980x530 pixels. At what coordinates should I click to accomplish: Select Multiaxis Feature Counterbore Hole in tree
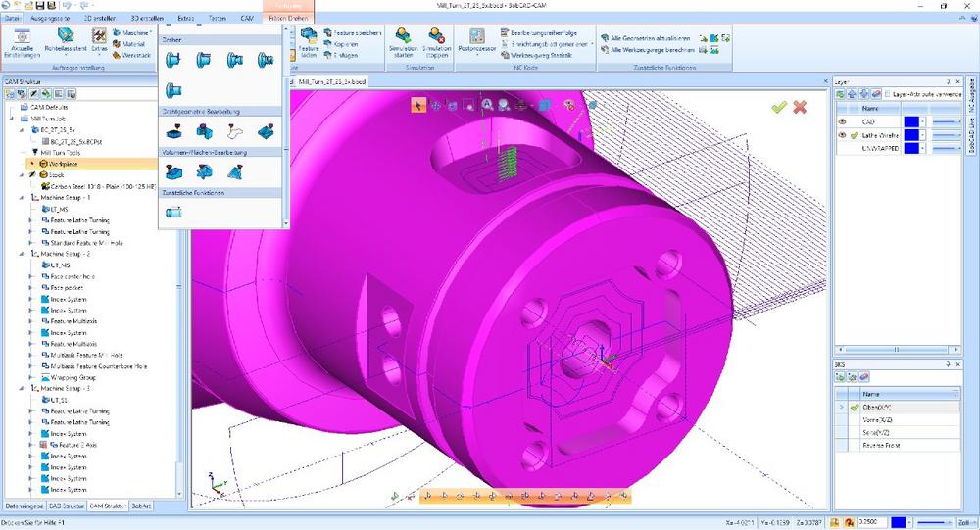point(94,366)
